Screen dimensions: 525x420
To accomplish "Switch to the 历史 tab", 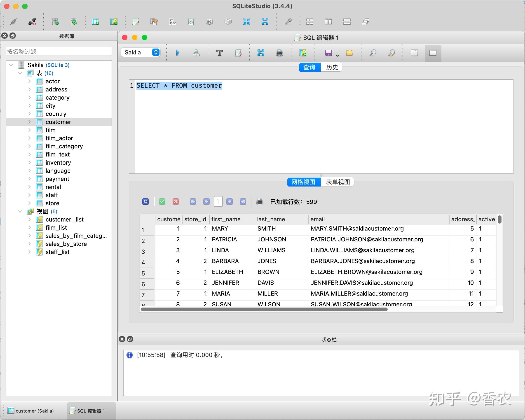I will [332, 67].
